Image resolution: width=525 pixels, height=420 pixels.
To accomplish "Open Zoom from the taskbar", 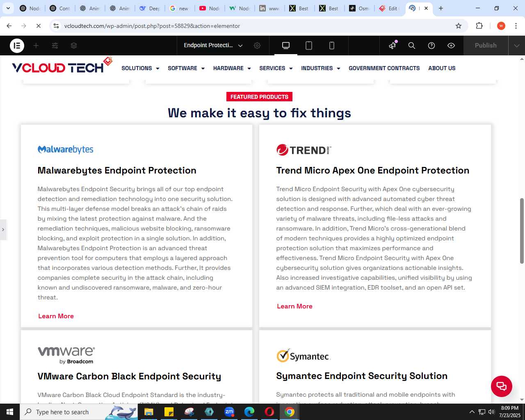I will click(229, 412).
